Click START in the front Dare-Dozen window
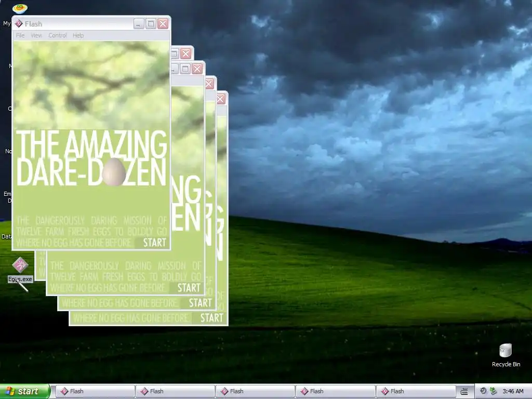Viewport: 532px width, 399px height. 154,243
